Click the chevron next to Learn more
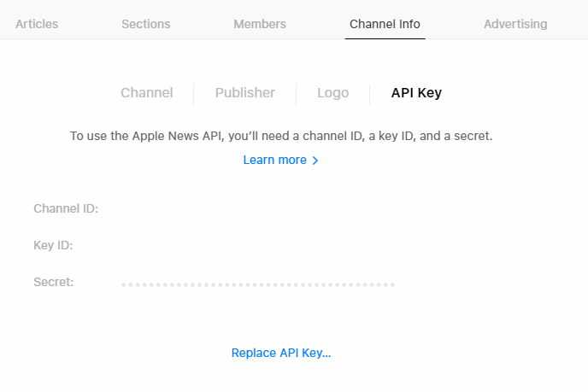 [x=315, y=161]
